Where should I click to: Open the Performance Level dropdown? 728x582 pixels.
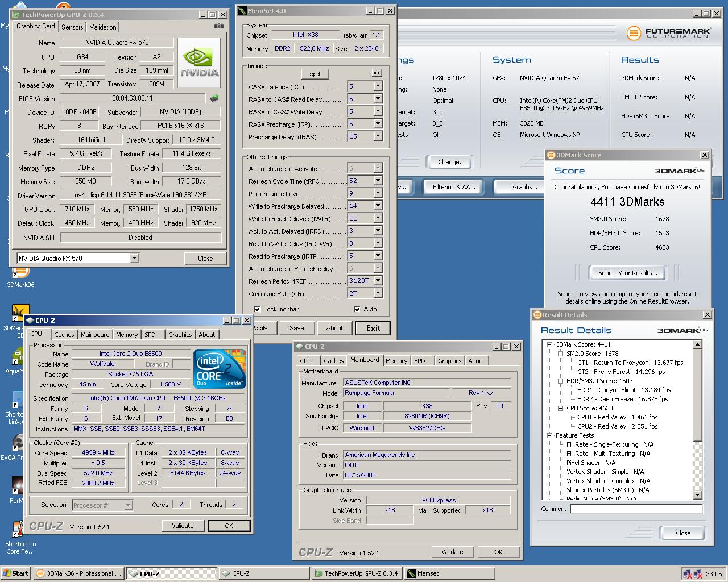(x=378, y=193)
